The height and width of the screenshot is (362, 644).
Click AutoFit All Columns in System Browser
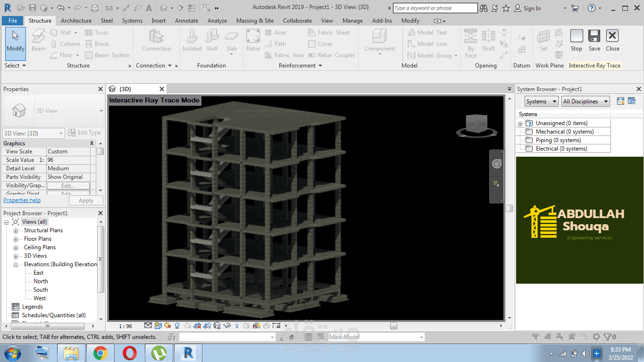621,101
